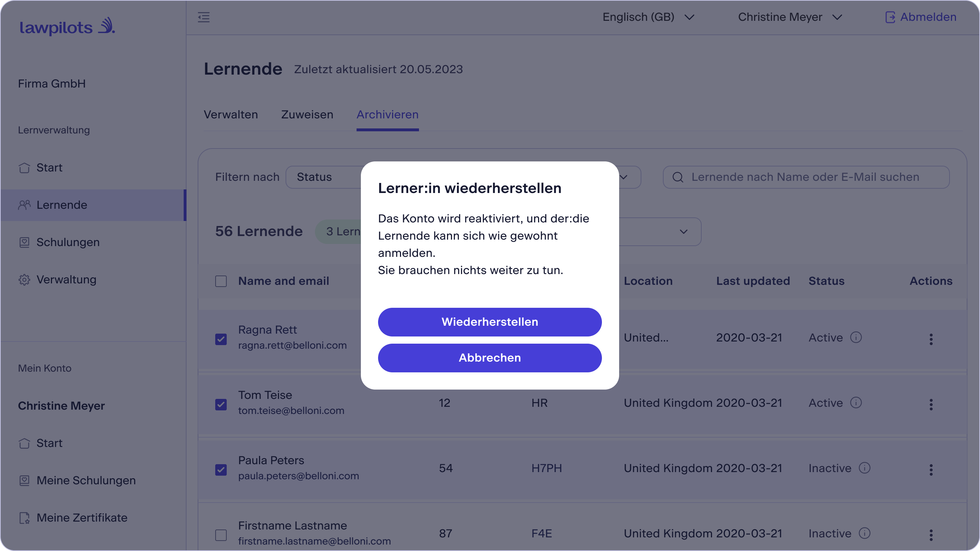The image size is (980, 551).
Task: Expand the Christine Meyer user menu
Action: coord(790,17)
